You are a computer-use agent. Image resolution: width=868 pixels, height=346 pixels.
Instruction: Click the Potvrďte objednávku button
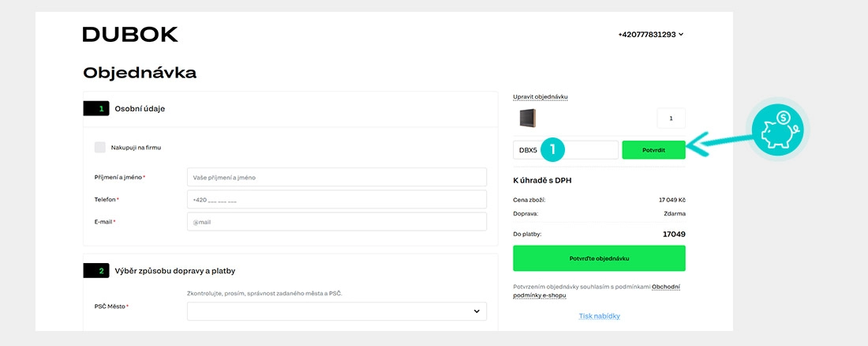pos(599,258)
